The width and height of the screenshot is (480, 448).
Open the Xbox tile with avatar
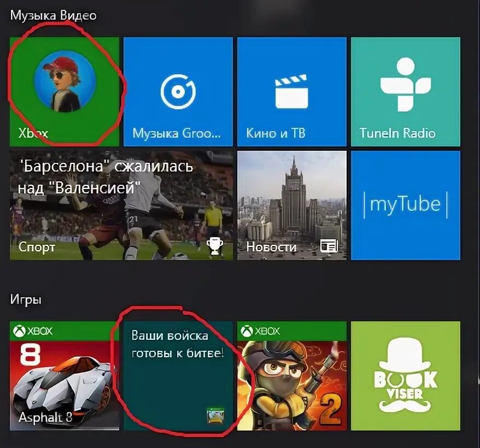(65, 91)
